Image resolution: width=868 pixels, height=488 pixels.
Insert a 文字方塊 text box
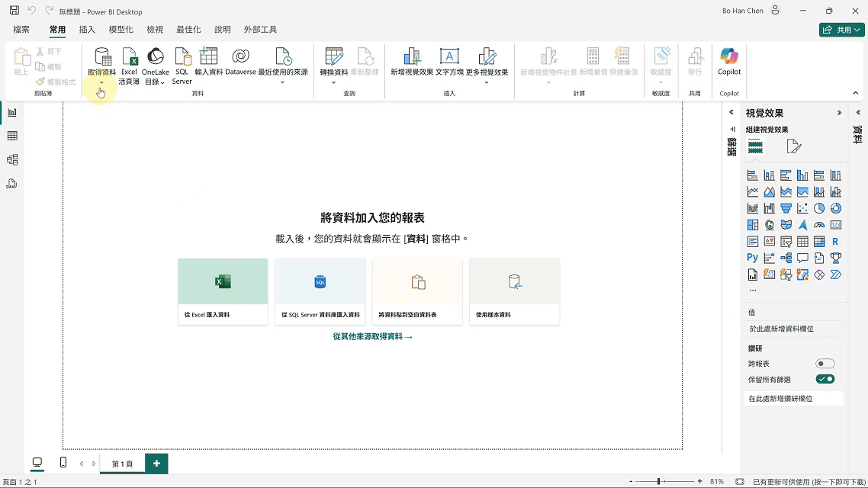coord(449,62)
